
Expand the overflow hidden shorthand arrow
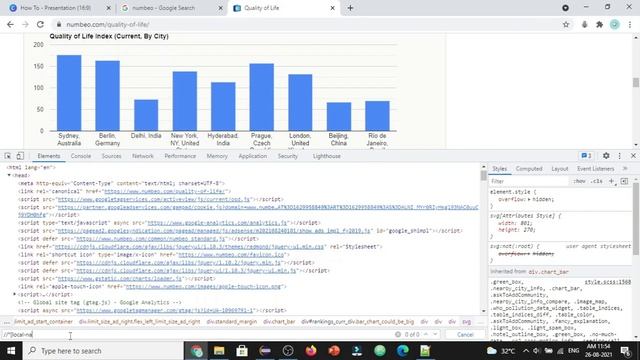point(529,199)
